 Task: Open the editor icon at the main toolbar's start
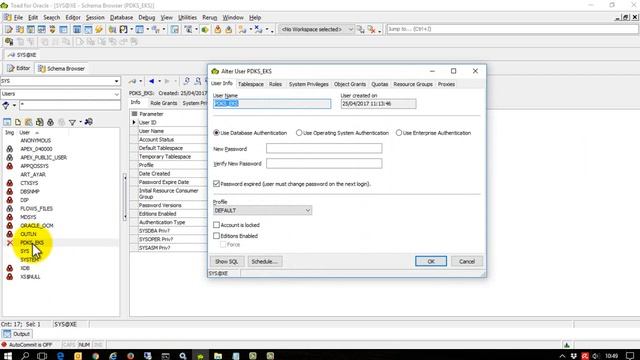(x=9, y=29)
